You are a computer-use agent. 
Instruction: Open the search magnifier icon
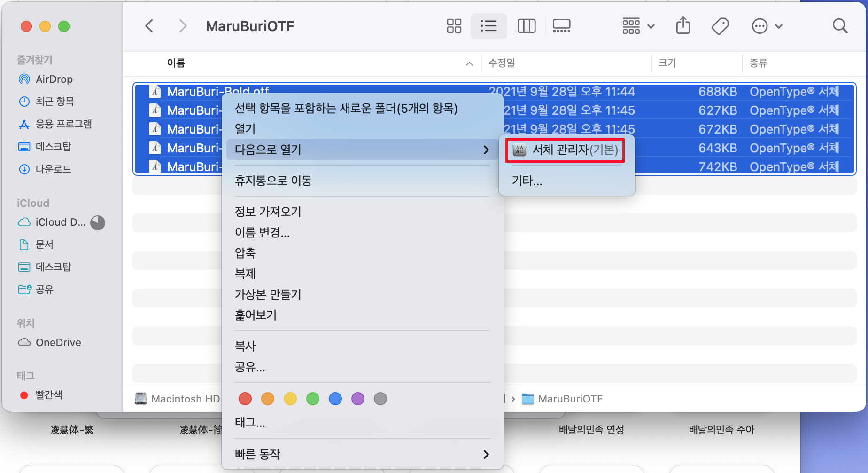coord(840,26)
